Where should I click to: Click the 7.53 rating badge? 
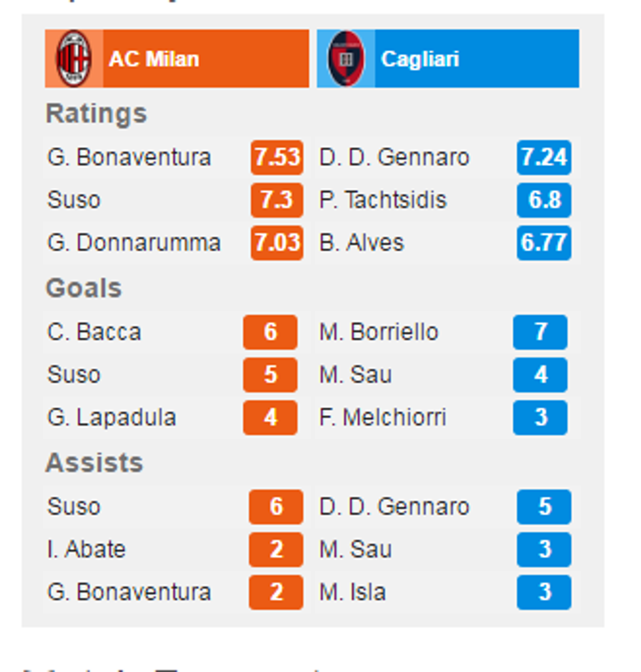click(x=277, y=158)
